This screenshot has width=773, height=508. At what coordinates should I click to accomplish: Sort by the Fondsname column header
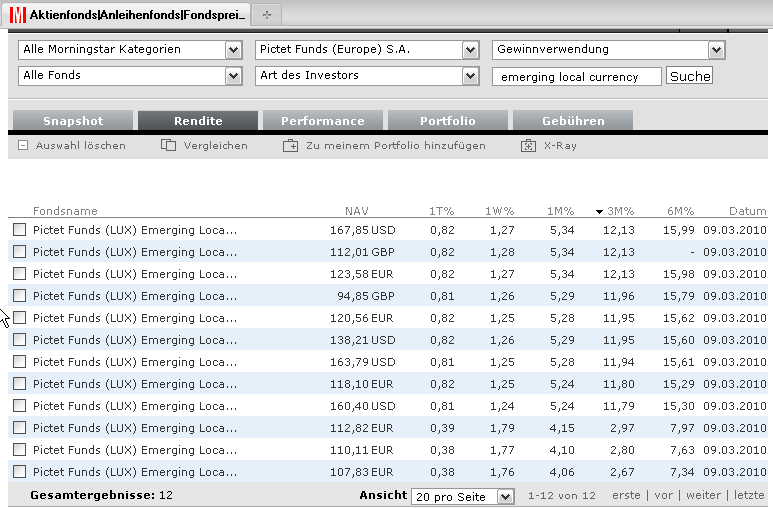coord(65,211)
